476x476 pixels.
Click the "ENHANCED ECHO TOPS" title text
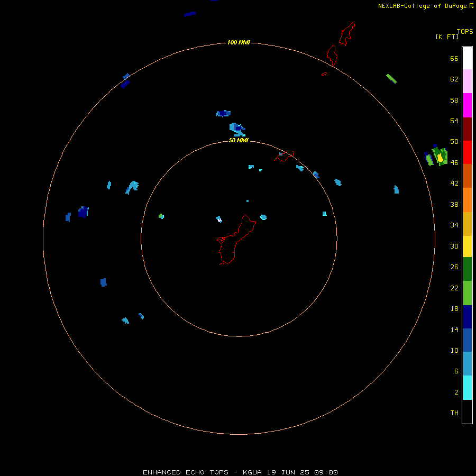[186, 472]
